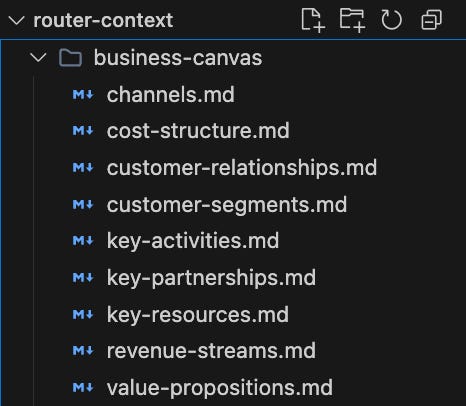Select the business-canvas folder name
This screenshot has height=406, width=466.
[x=178, y=58]
